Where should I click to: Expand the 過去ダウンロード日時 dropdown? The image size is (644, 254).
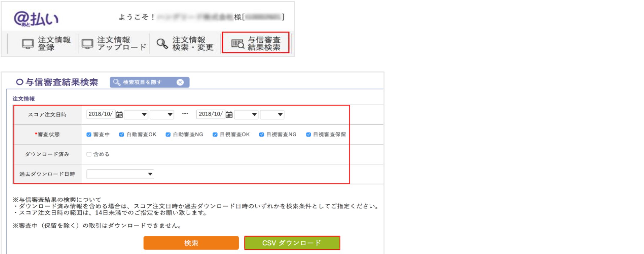[x=120, y=174]
